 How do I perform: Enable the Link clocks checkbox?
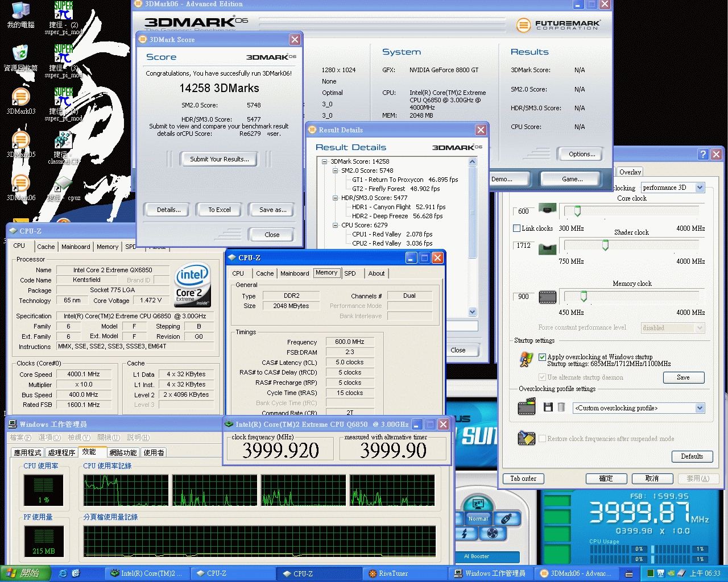click(516, 228)
